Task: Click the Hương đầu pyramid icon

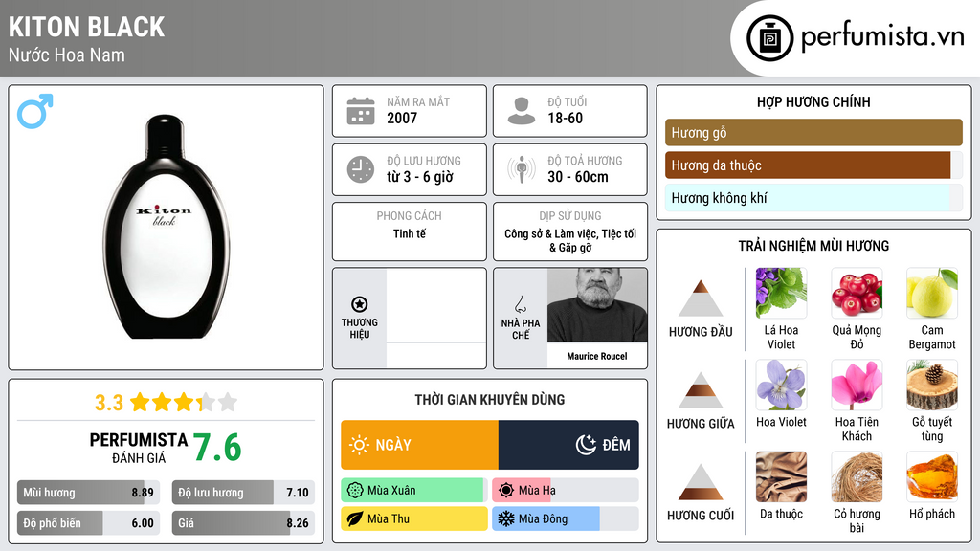Action: point(701,298)
